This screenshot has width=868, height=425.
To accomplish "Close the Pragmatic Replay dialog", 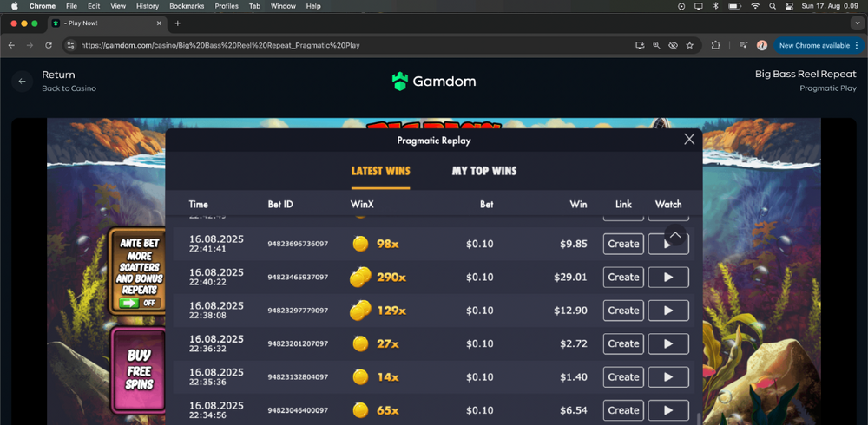I will [x=689, y=139].
